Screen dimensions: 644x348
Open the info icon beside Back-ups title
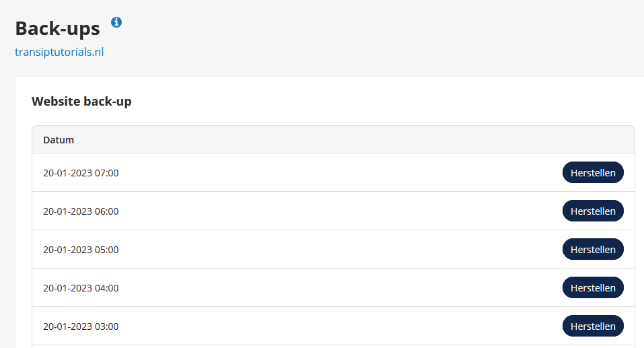click(x=116, y=22)
